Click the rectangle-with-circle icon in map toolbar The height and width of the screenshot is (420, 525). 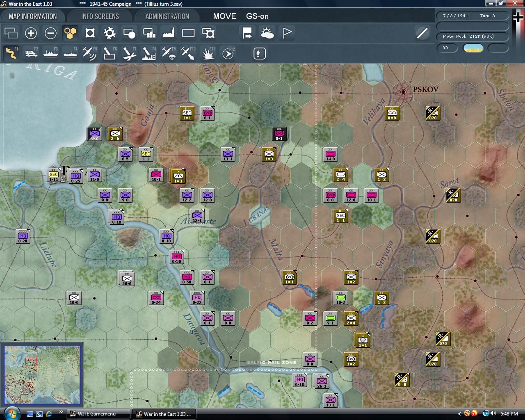[x=129, y=33]
